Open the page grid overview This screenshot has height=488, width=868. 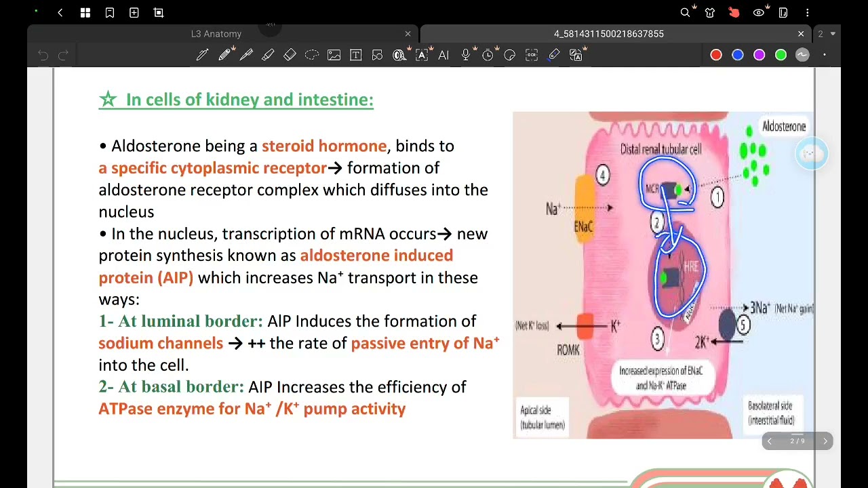[85, 13]
